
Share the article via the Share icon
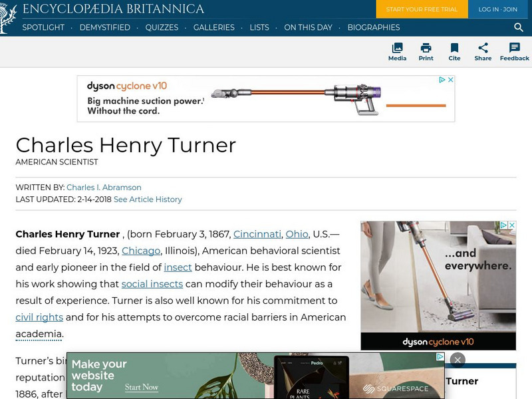pyautogui.click(x=483, y=51)
